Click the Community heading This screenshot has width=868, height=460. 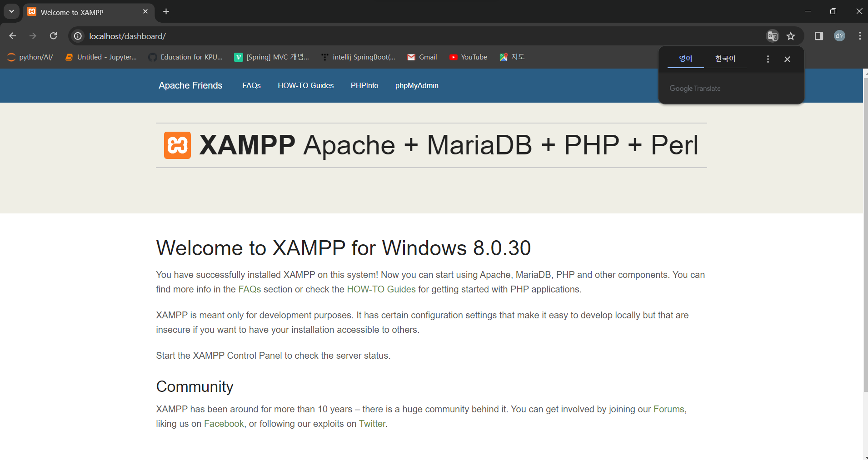click(195, 386)
